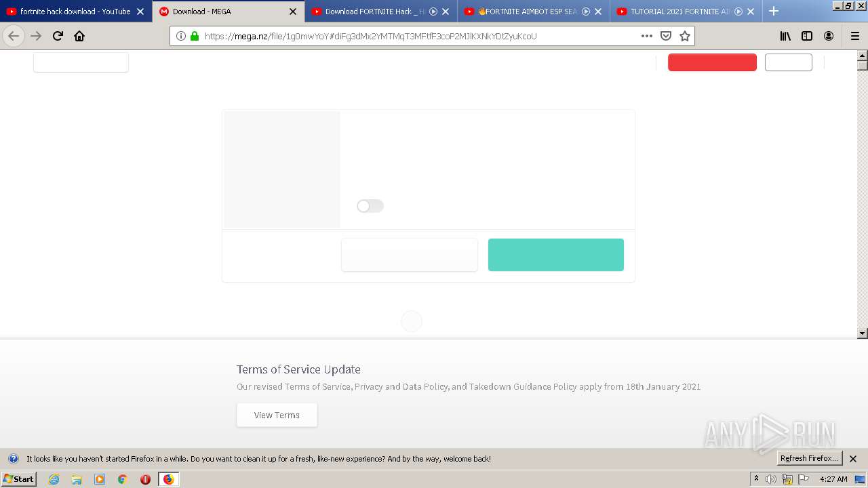Open Windows Explorer folder taskbar icon
868x488 pixels.
pyautogui.click(x=77, y=479)
